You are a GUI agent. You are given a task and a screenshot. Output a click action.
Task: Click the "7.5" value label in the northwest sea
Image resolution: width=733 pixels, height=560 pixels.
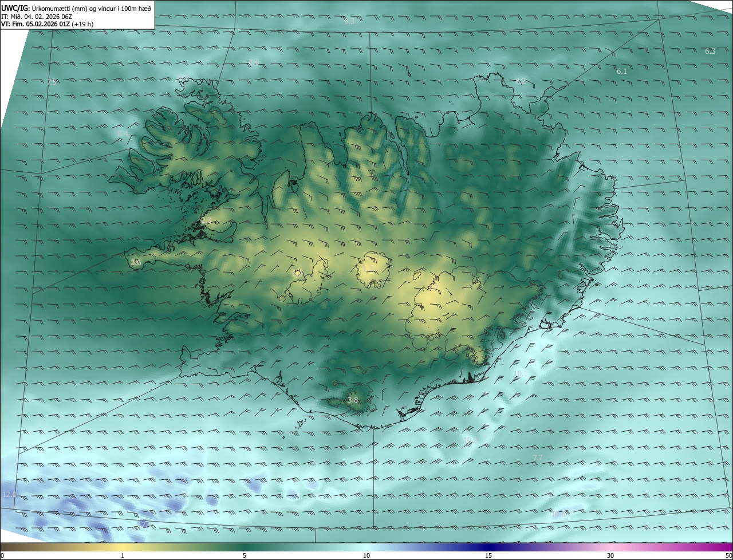click(x=52, y=82)
